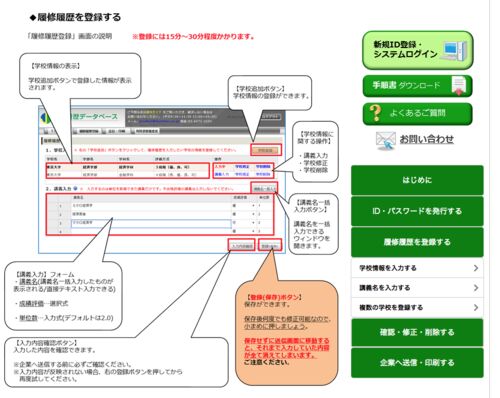
Task: Click chevron on 学校情報を入力する row
Action: [x=476, y=268]
